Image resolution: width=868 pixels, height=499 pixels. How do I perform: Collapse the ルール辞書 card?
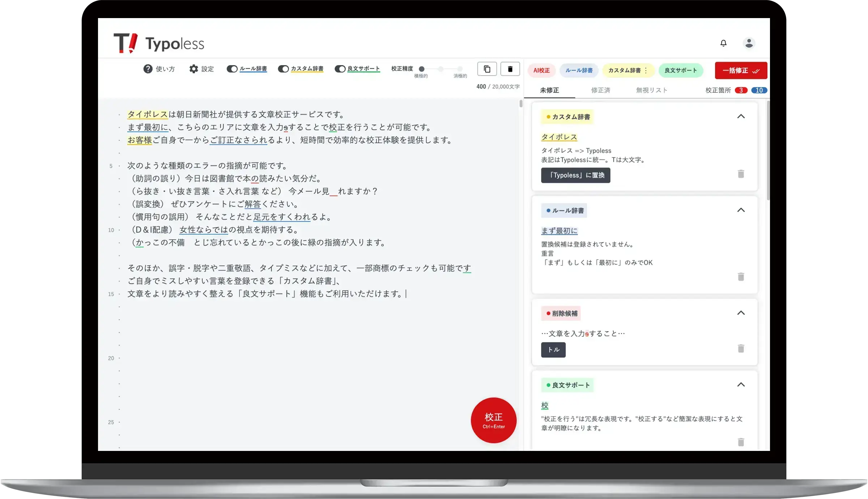tap(741, 210)
